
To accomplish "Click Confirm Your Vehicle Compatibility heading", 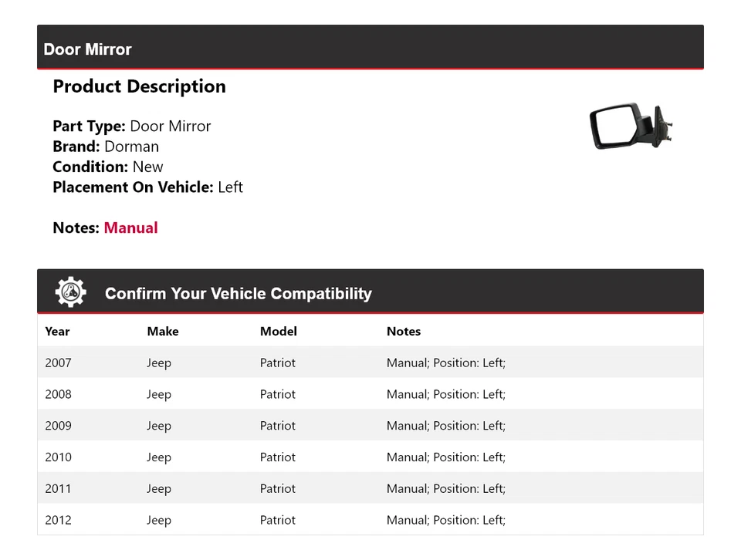I will point(238,294).
